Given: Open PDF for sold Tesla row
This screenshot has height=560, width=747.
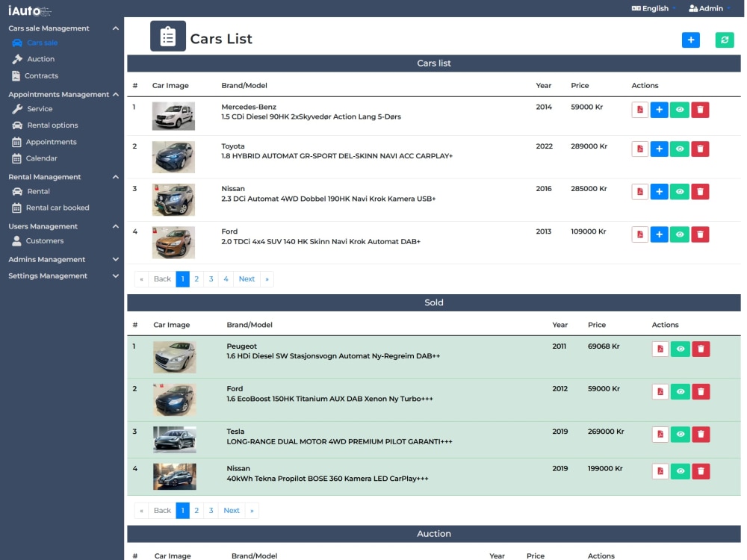Looking at the screenshot, I should (660, 435).
